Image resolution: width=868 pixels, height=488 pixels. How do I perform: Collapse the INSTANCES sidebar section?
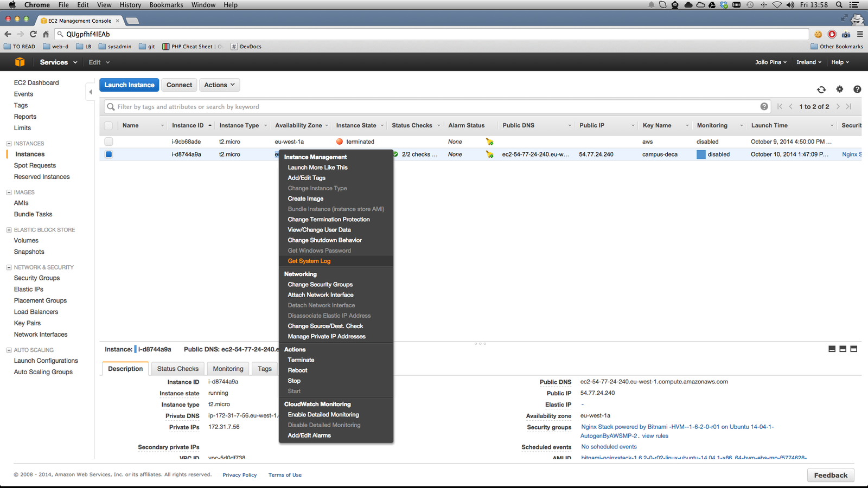9,144
